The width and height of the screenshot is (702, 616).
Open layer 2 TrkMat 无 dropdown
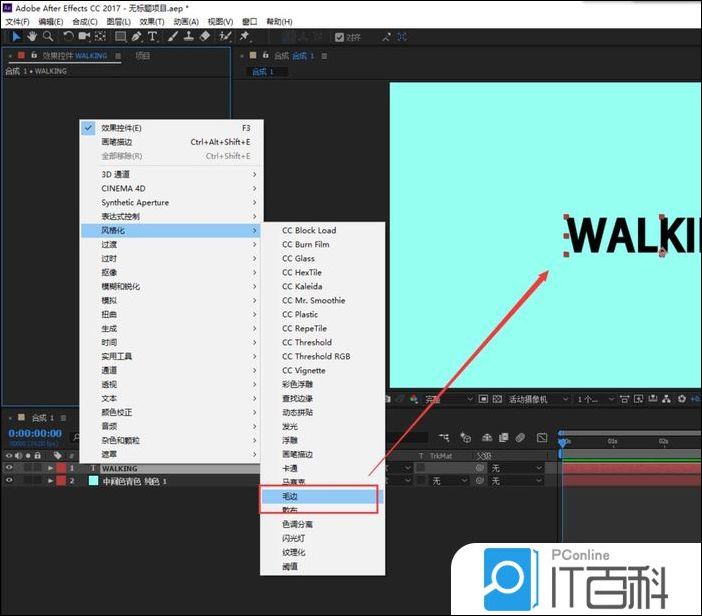point(449,481)
